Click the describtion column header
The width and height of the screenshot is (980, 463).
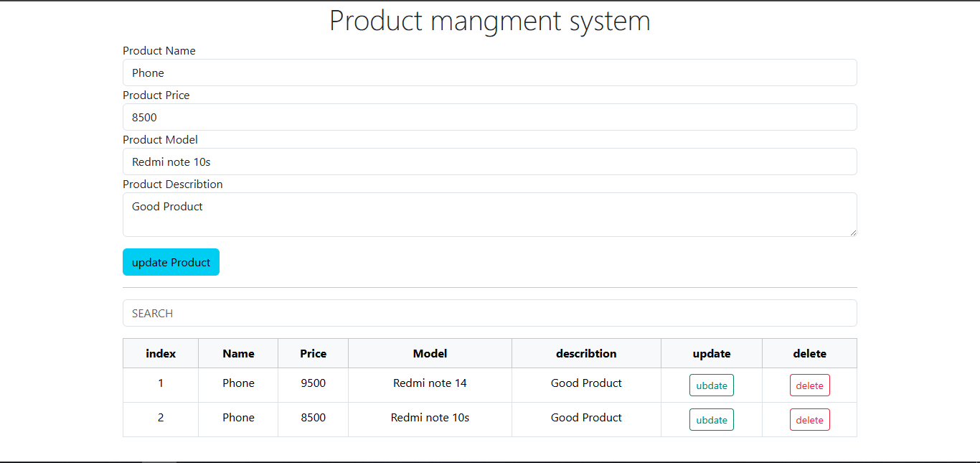[586, 353]
